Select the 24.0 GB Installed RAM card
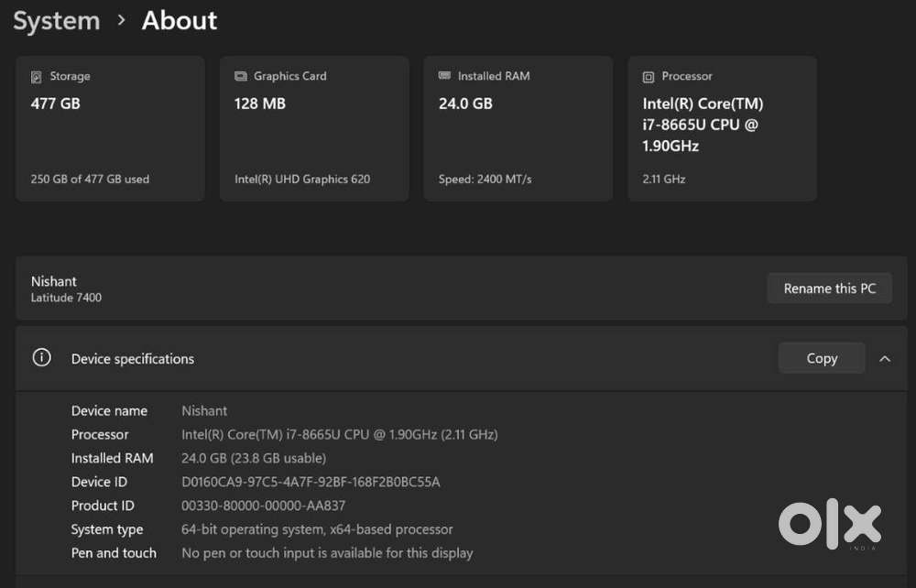The width and height of the screenshot is (916, 588). pyautogui.click(x=518, y=128)
